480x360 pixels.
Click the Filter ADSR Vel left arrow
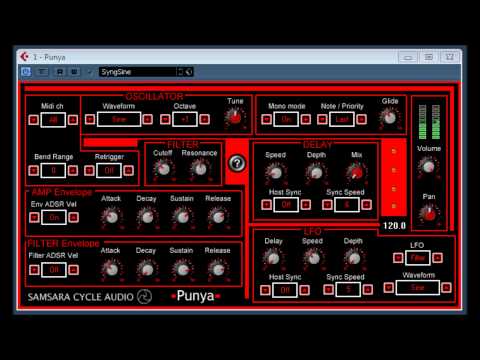click(x=34, y=270)
